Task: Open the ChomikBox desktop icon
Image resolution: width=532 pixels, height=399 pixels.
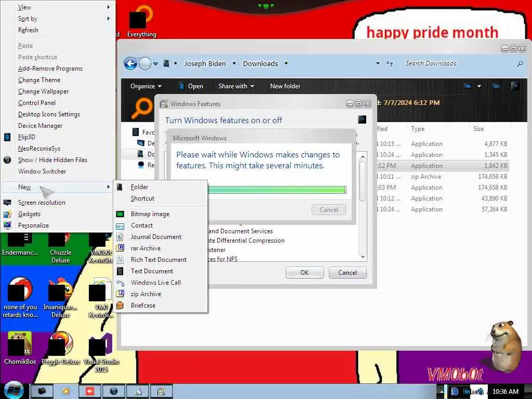Action: point(20,348)
